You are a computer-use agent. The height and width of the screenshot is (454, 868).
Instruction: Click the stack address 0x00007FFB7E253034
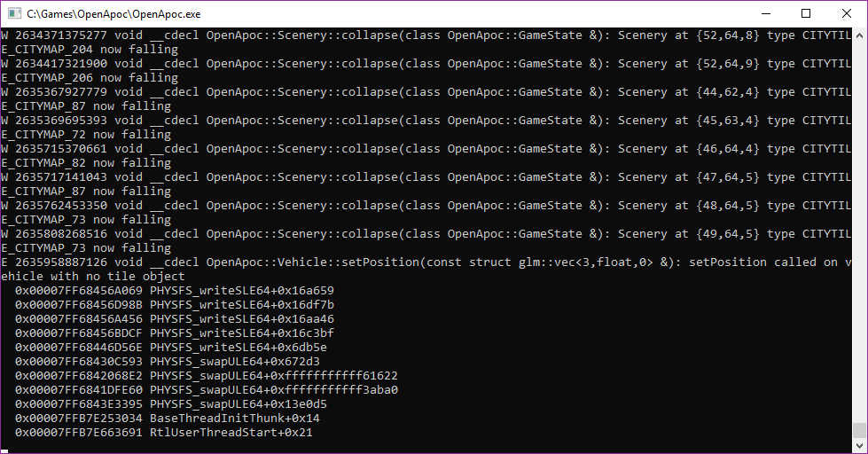[x=79, y=418]
